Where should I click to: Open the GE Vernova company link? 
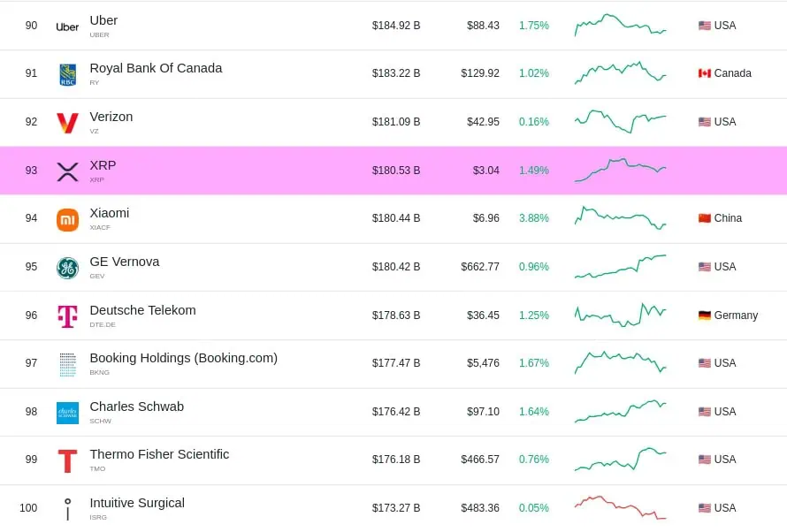125,262
